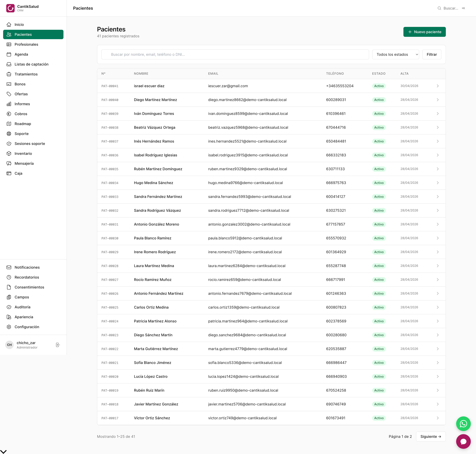Focus the patient search field

(235, 54)
